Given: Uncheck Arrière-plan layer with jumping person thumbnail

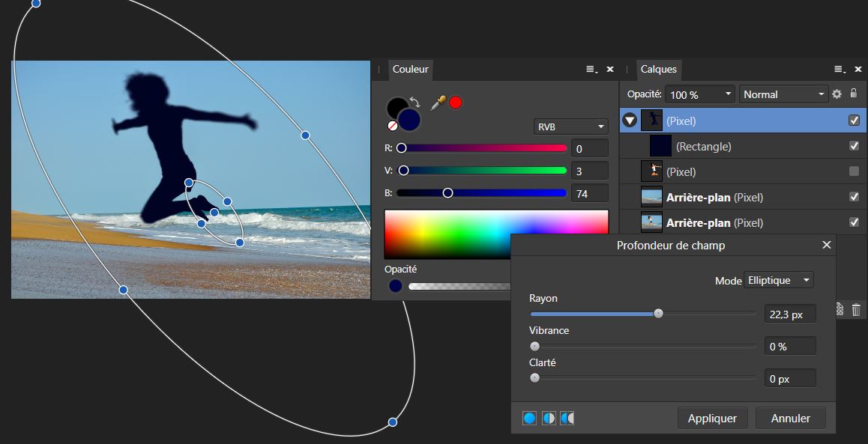Looking at the screenshot, I should pos(855,222).
